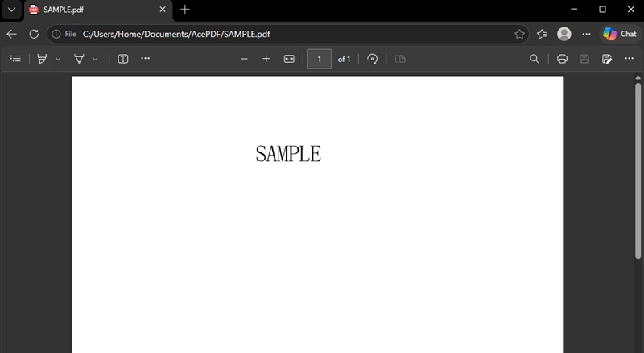Open the browser profile avatar
The height and width of the screenshot is (353, 644).
[x=564, y=34]
